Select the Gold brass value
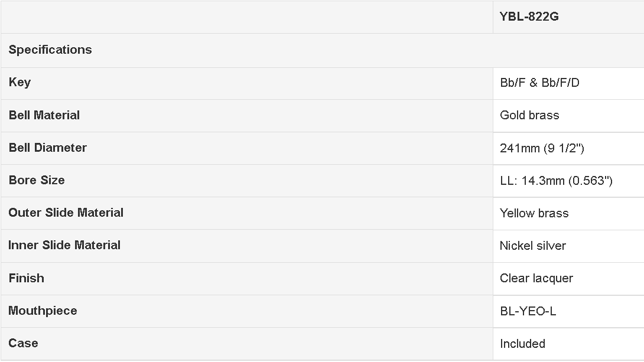644x362 pixels. (529, 115)
